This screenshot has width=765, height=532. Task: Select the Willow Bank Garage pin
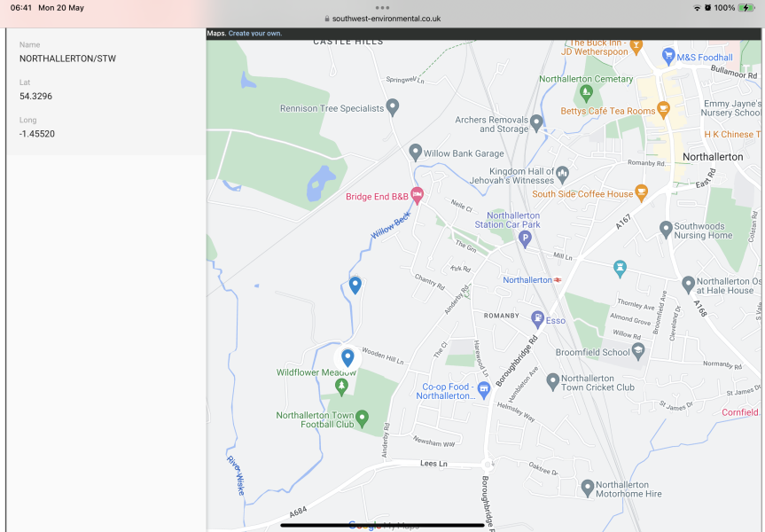point(415,153)
